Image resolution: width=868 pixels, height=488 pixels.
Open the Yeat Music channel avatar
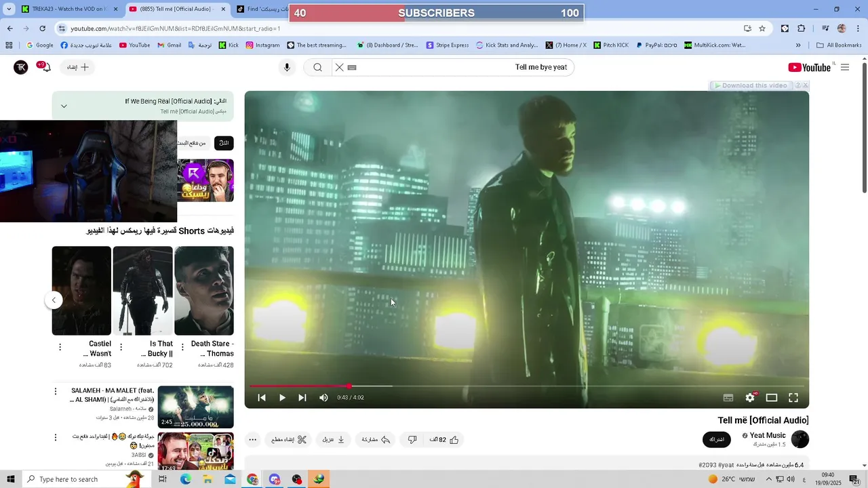[800, 439]
